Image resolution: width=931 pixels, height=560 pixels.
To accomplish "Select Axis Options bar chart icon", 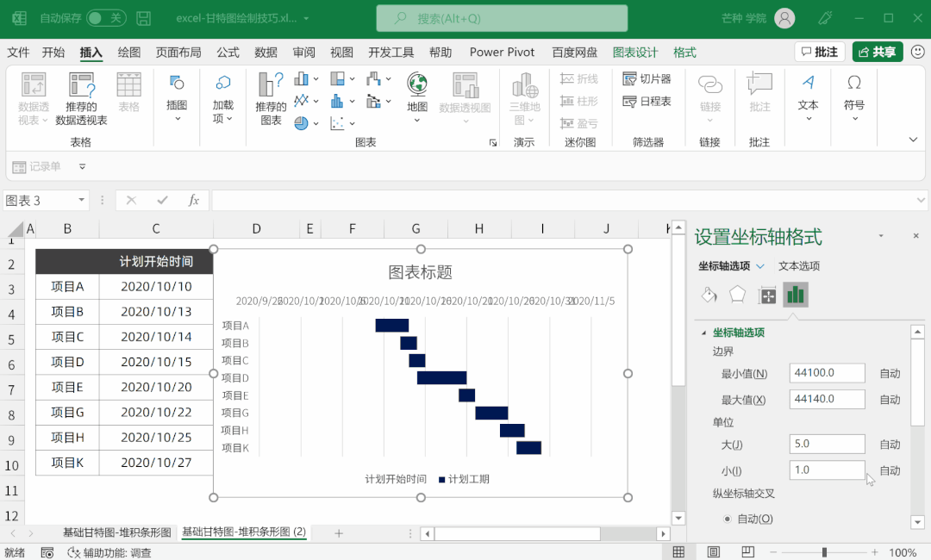I will (796, 295).
